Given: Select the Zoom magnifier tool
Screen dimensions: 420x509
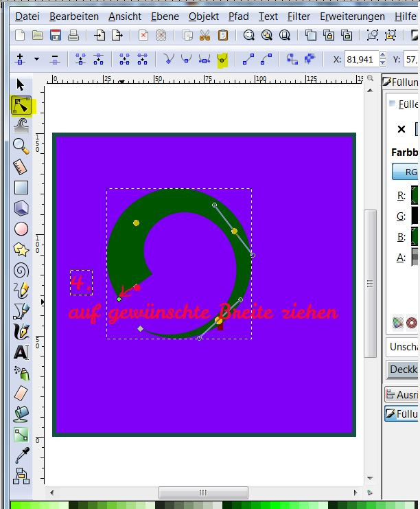Looking at the screenshot, I should click(21, 146).
